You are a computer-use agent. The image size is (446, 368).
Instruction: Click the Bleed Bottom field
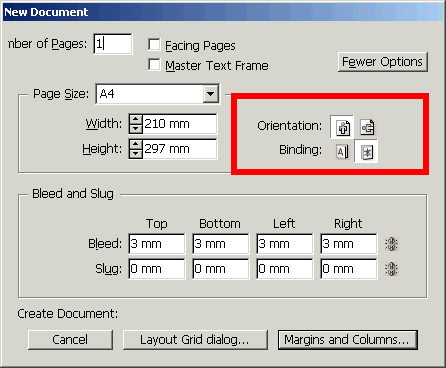click(x=221, y=244)
